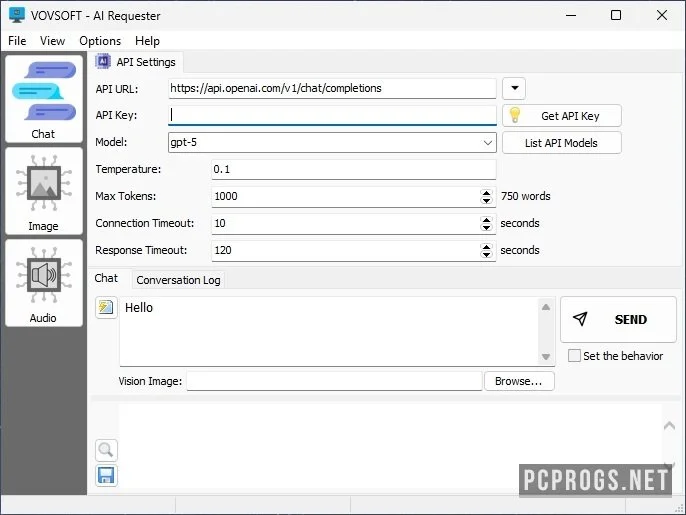Increase Connection Timeout value
The image size is (686, 515).
pyautogui.click(x=486, y=219)
